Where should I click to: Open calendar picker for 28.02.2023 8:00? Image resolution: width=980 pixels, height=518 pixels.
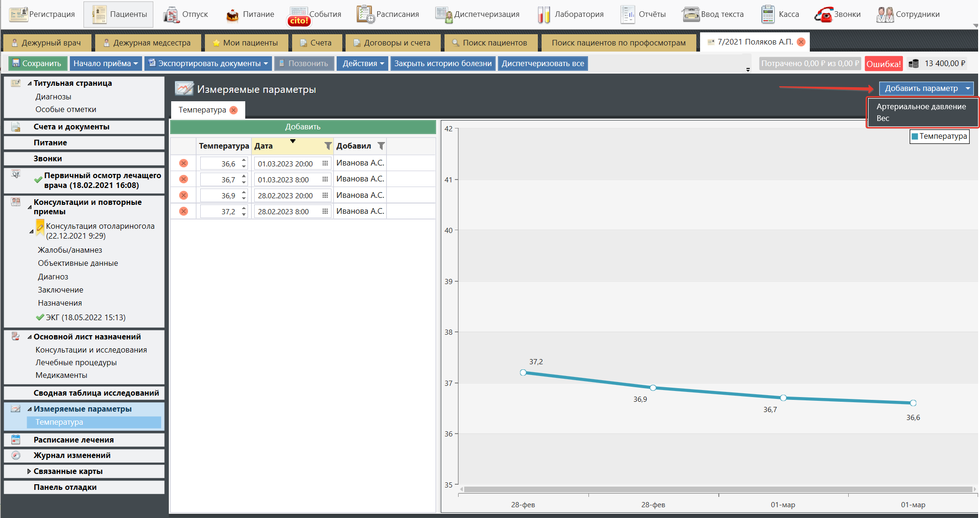[325, 211]
